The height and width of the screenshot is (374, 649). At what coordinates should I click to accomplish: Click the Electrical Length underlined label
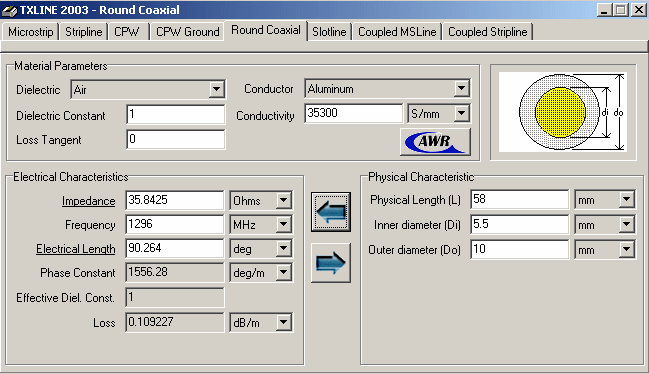point(76,249)
